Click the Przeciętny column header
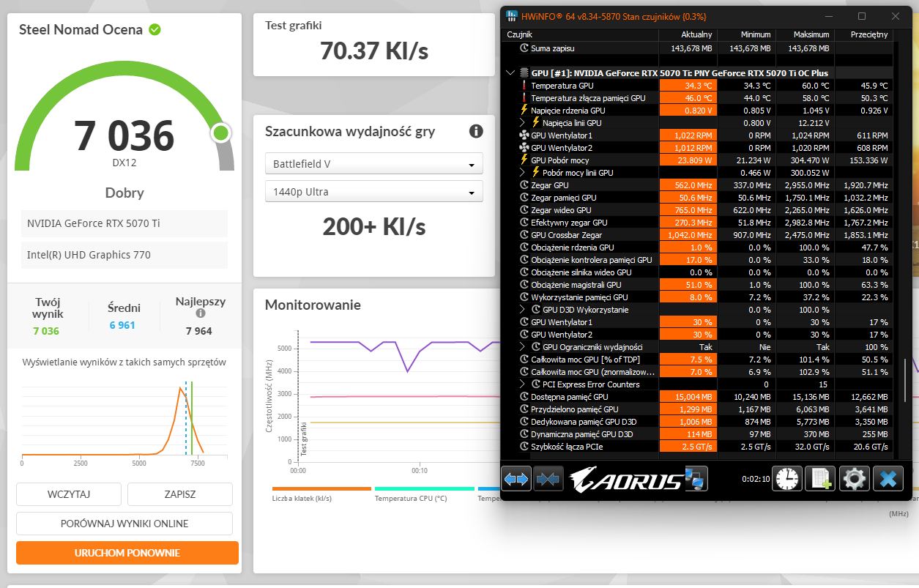 863,34
